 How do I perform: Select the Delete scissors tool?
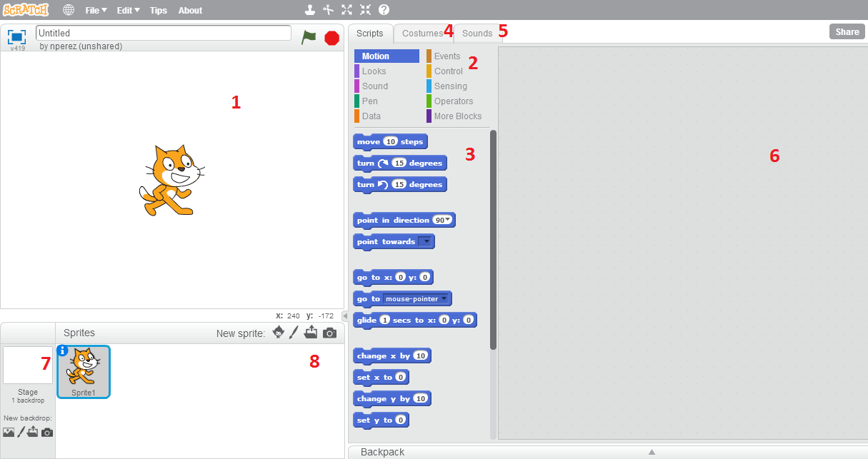click(x=328, y=10)
